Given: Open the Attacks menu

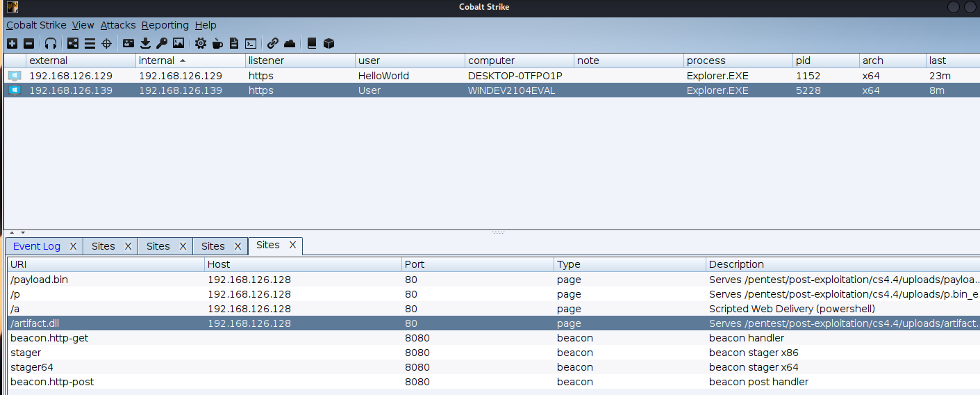Looking at the screenshot, I should pyautogui.click(x=118, y=25).
